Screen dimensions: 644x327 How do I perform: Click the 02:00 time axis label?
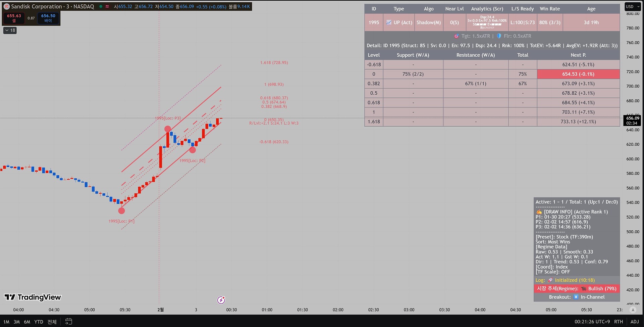338,310
